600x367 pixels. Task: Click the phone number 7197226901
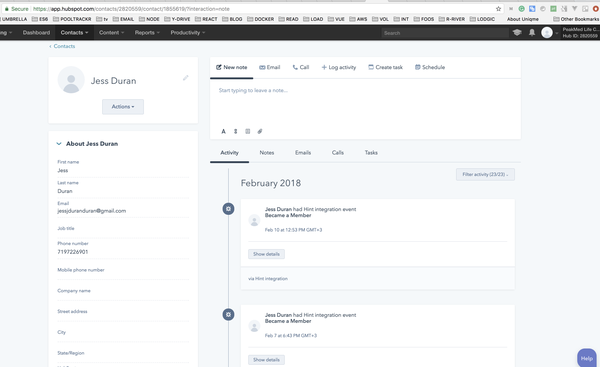click(73, 252)
